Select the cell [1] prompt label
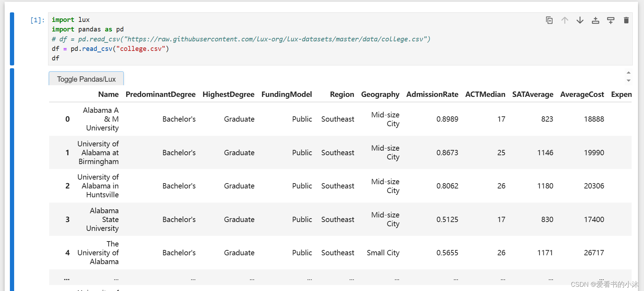644x291 pixels. (37, 20)
